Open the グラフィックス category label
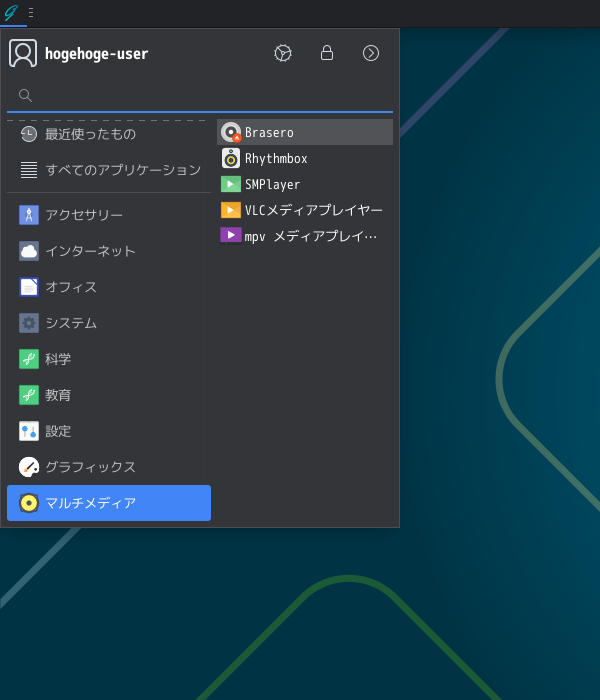The image size is (600, 700). click(91, 467)
